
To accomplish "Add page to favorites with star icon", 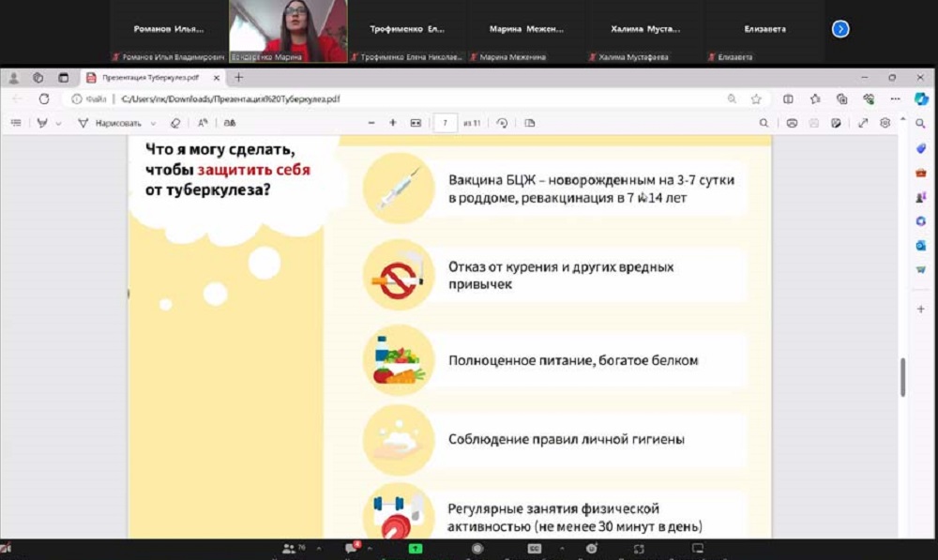I will point(756,98).
